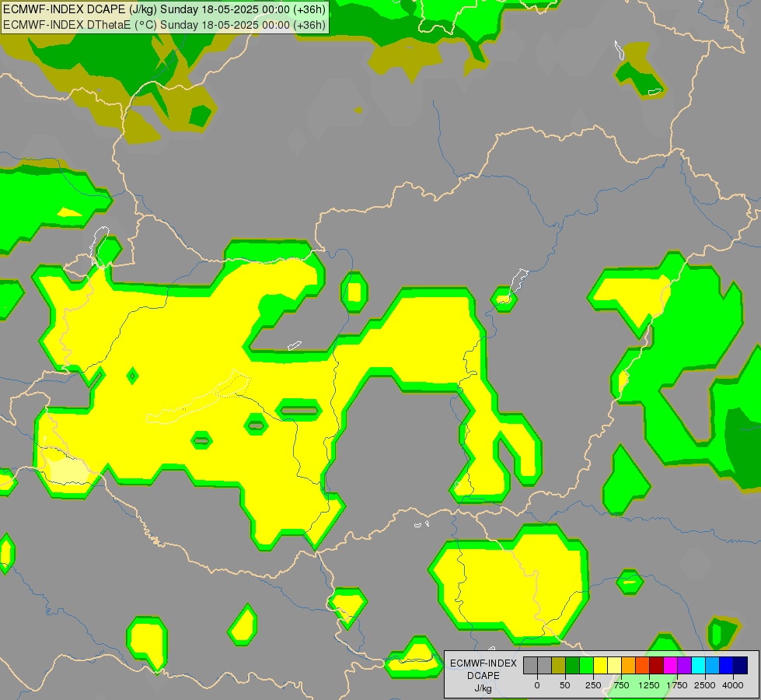Click the magenta legend swatch
This screenshot has width=761, height=700.
point(670,665)
